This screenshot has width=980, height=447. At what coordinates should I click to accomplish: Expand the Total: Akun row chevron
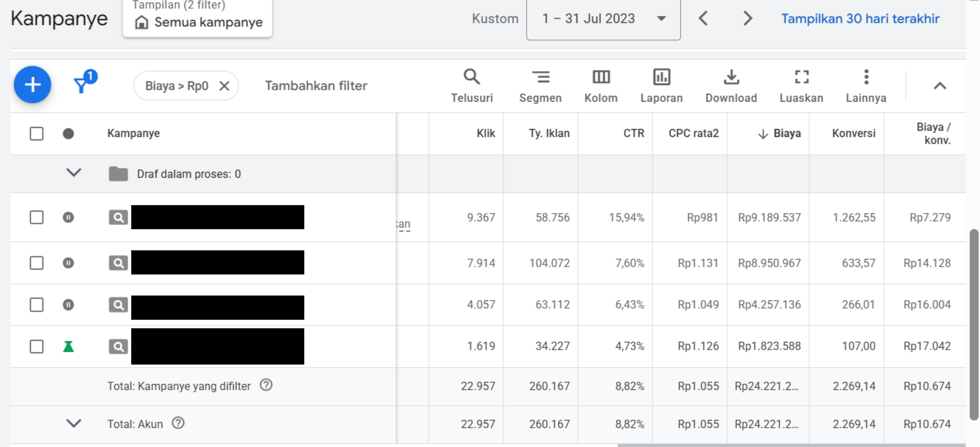[73, 423]
